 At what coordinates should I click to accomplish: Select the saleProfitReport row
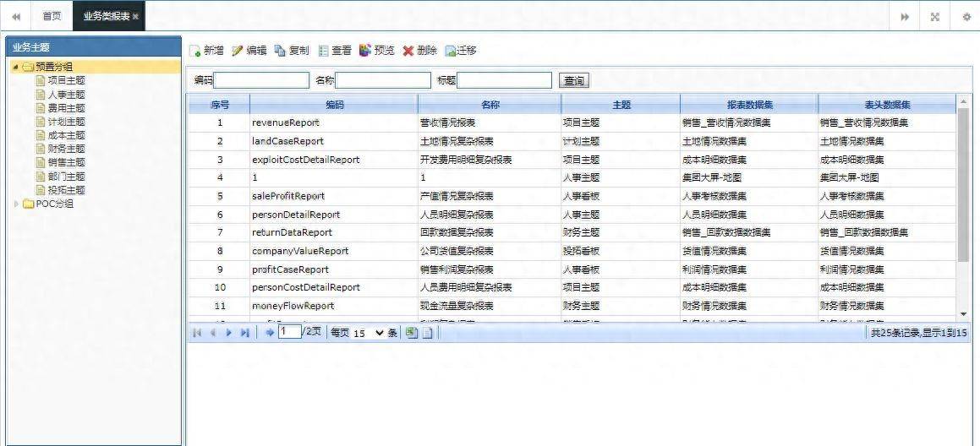tap(572, 196)
